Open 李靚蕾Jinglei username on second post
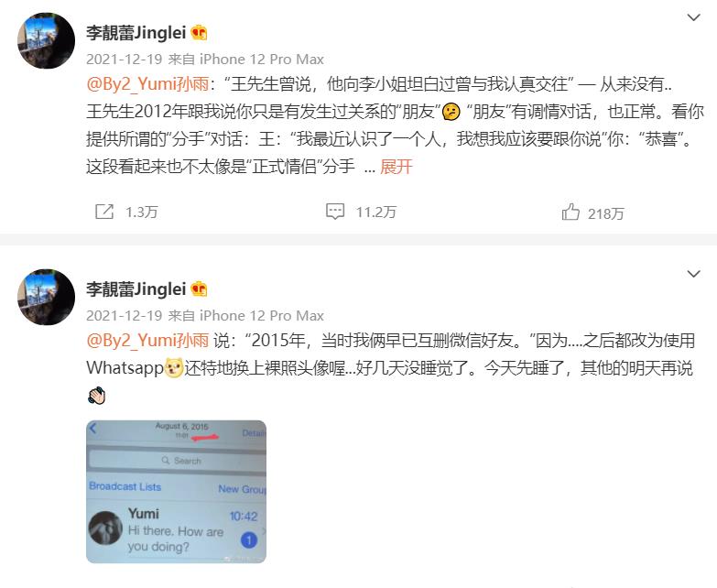The image size is (717, 588). click(136, 289)
